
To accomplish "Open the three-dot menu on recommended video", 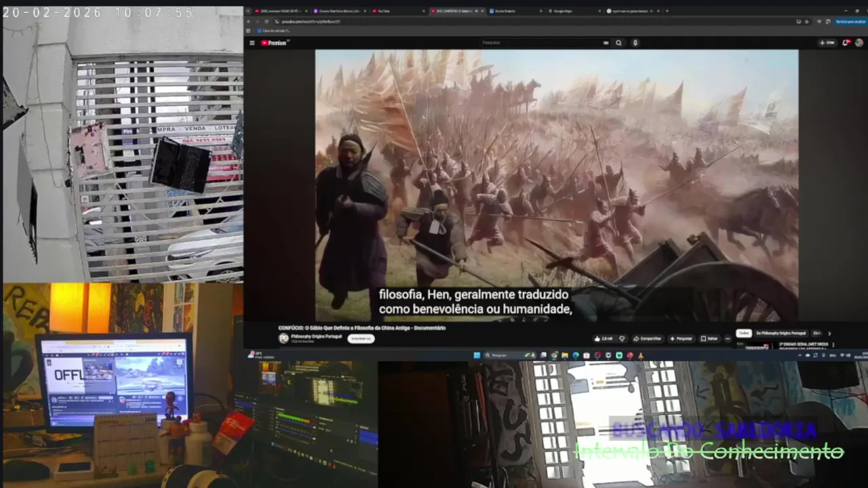I will (833, 345).
